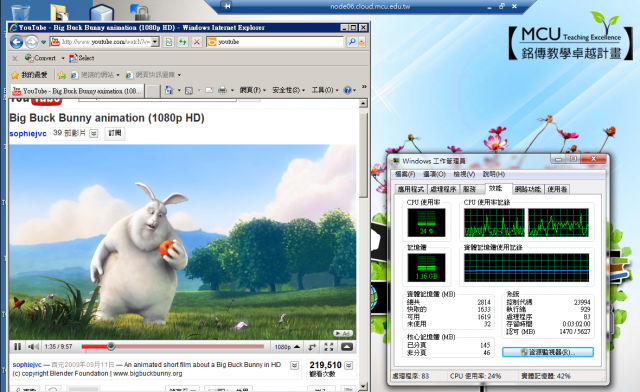Open recent pages dropdown beside Forward arrow
The height and width of the screenshot is (392, 640).
pyautogui.click(x=43, y=42)
